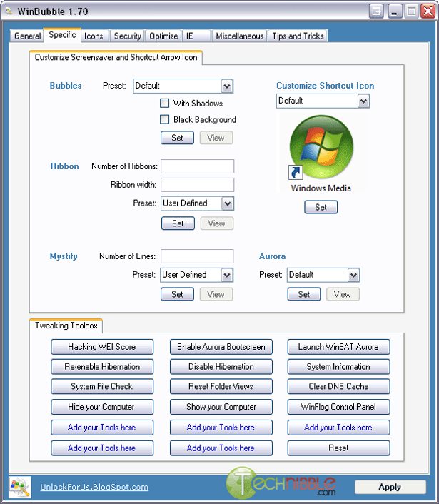439x504 pixels.
Task: Open the Tips and Tricks tab
Action: point(298,36)
